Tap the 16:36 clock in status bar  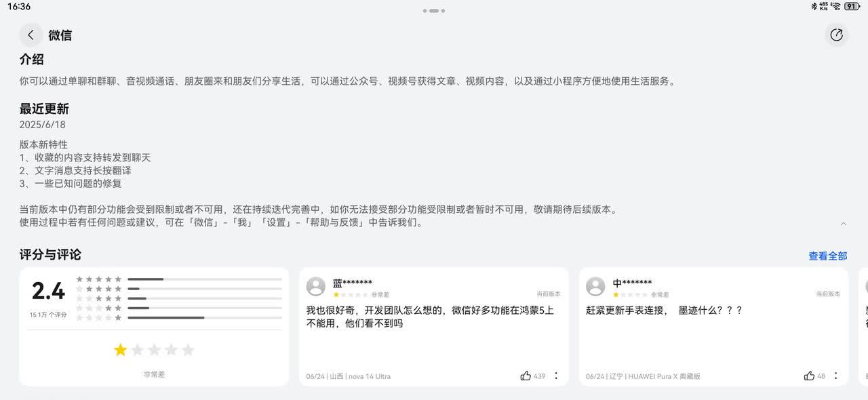tap(19, 6)
